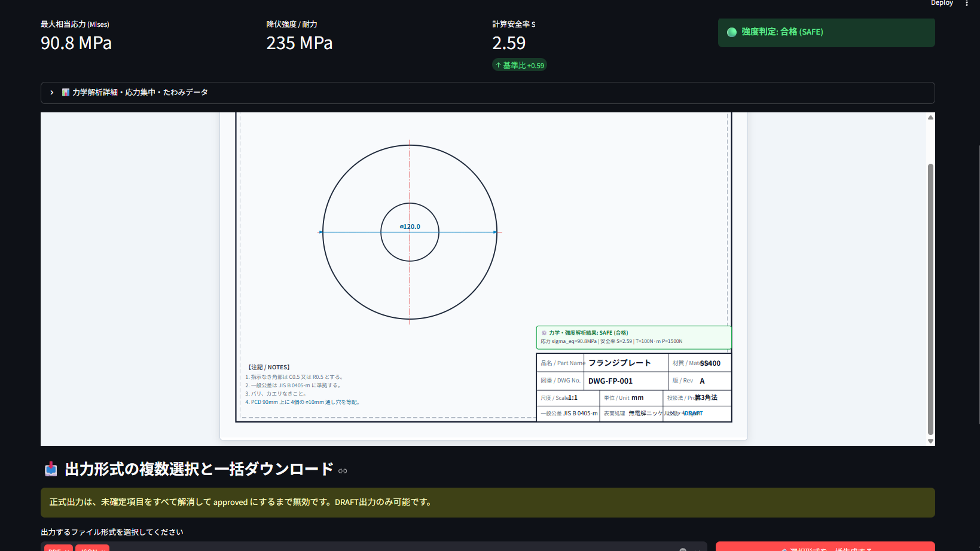Open the three-dot main menu
This screenshot has height=551, width=980.
(967, 3)
